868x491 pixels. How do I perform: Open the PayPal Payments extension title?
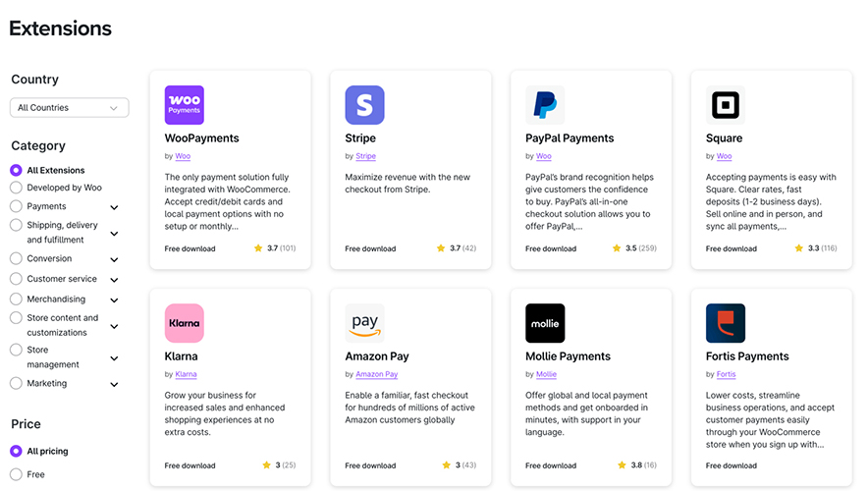pos(570,138)
